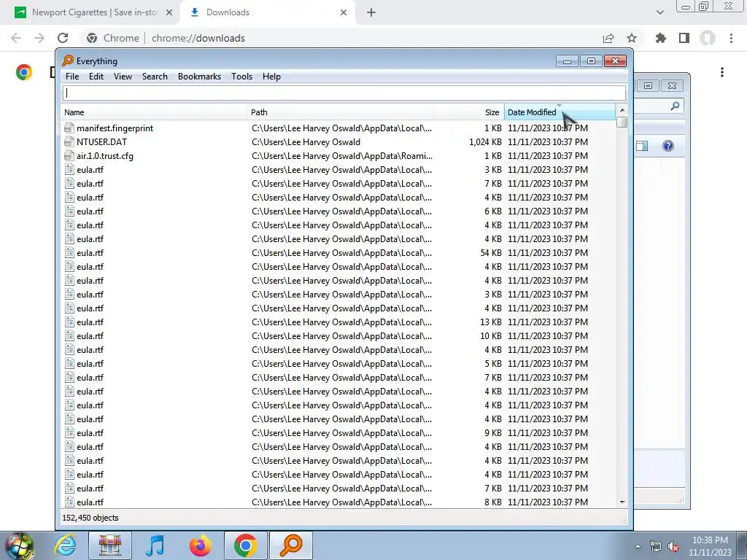747x560 pixels.
Task: Click the 1,024 KB size cell
Action: pos(485,142)
